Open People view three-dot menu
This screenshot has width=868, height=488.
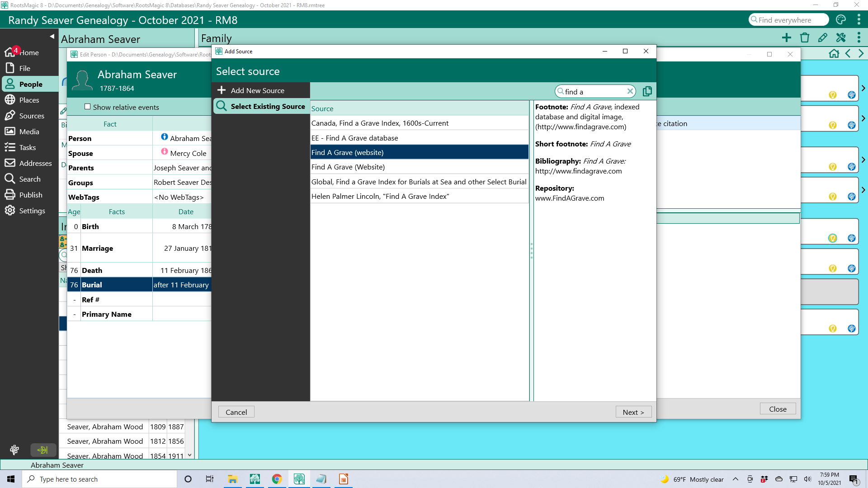[859, 38]
